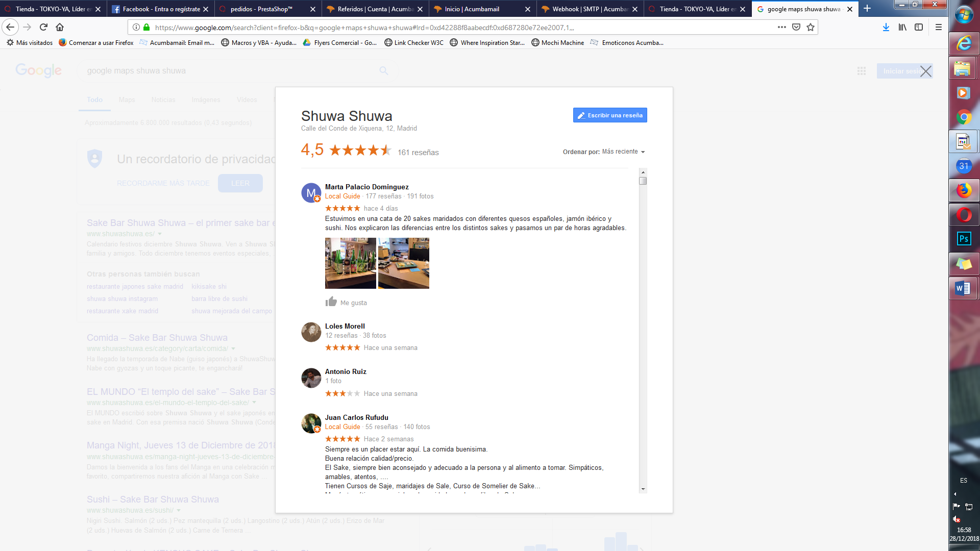The image size is (980, 551).
Task: Open Juan Carlos Rufudu reviewer profile
Action: click(356, 417)
